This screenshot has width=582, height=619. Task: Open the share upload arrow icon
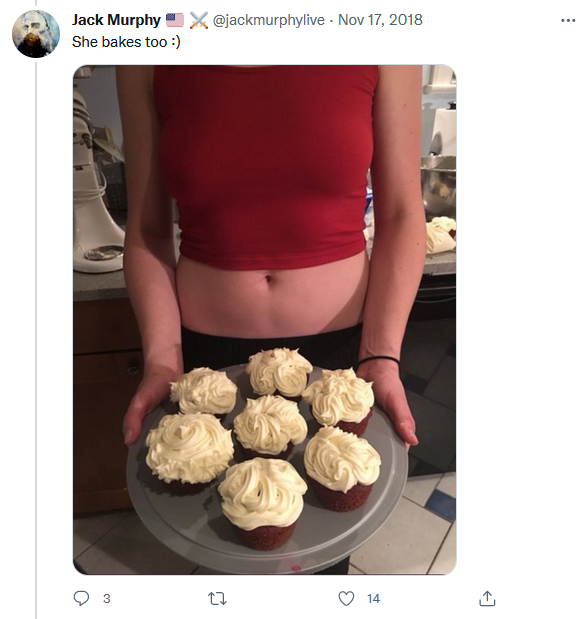coord(487,598)
